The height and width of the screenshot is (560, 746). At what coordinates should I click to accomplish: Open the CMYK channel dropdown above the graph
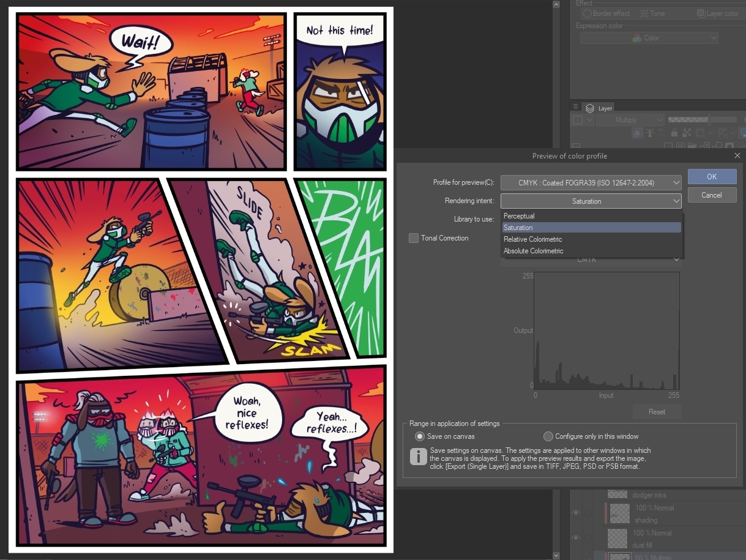(x=591, y=260)
